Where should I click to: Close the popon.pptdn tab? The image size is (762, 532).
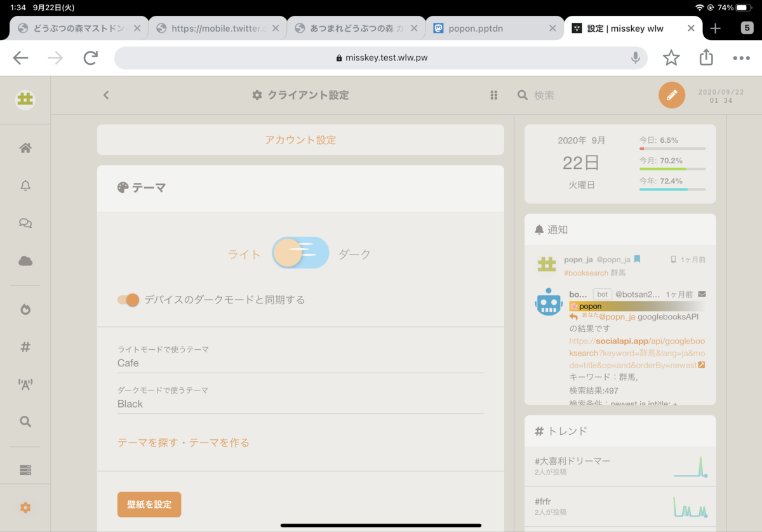(552, 28)
